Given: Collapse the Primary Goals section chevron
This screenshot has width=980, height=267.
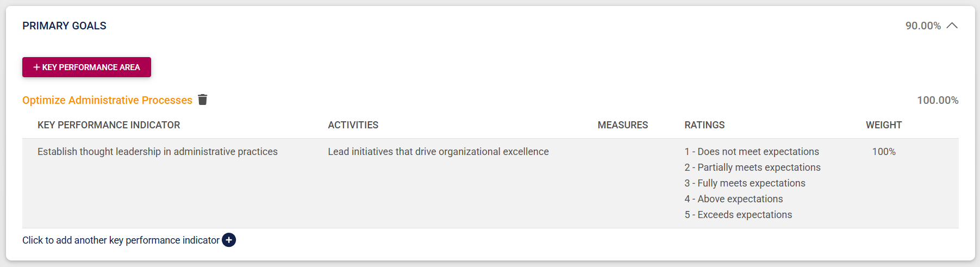Looking at the screenshot, I should coord(952,26).
